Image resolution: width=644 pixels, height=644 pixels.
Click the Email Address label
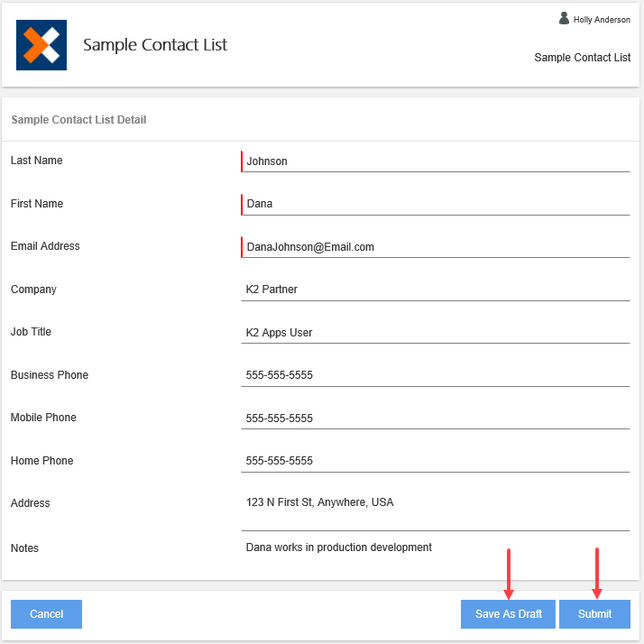click(x=45, y=246)
